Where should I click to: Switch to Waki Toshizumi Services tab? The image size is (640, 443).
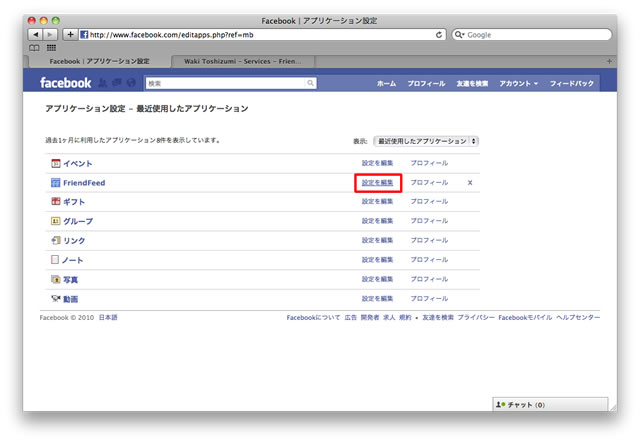242,61
